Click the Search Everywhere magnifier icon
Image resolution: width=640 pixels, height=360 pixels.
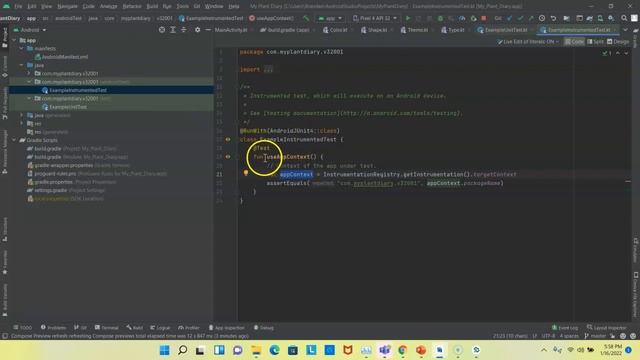click(x=624, y=18)
